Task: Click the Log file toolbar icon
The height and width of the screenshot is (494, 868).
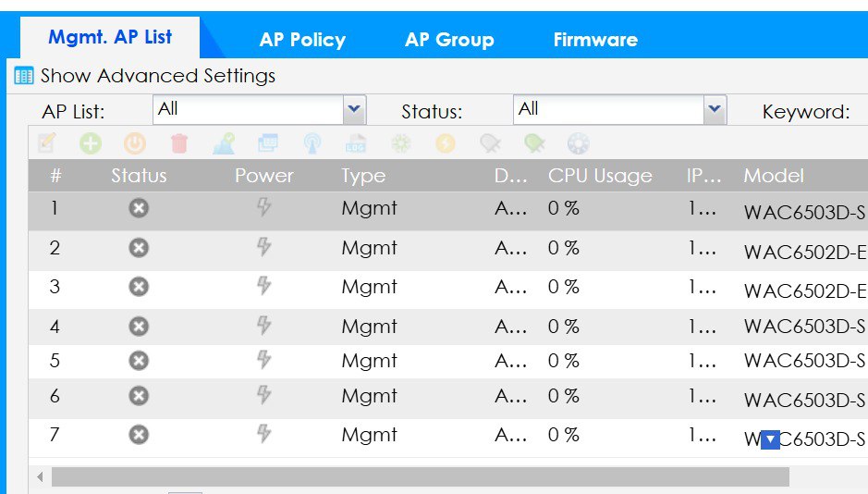Action: click(356, 143)
